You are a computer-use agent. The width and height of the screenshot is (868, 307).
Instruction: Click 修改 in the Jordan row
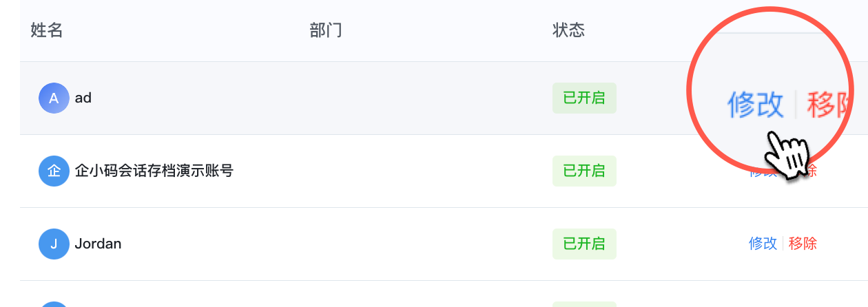pos(763,244)
